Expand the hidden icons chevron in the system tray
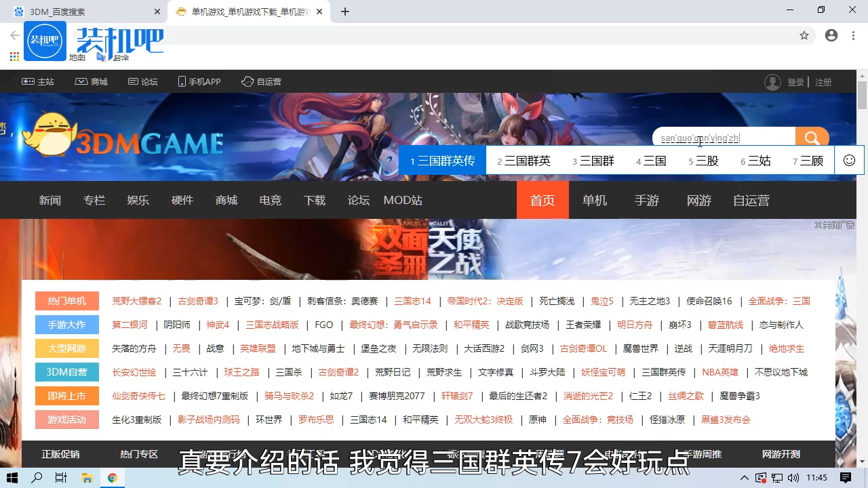The height and width of the screenshot is (488, 868). [744, 478]
